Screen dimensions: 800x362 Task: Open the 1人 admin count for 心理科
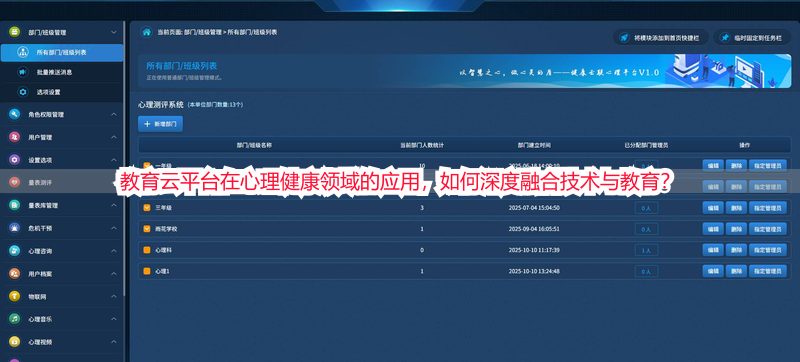[646, 250]
